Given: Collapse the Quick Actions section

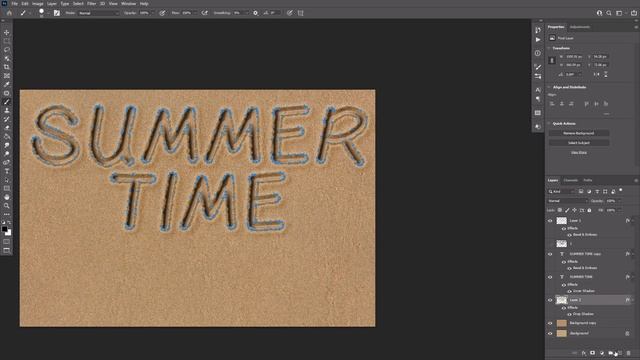Looking at the screenshot, I should pos(549,123).
